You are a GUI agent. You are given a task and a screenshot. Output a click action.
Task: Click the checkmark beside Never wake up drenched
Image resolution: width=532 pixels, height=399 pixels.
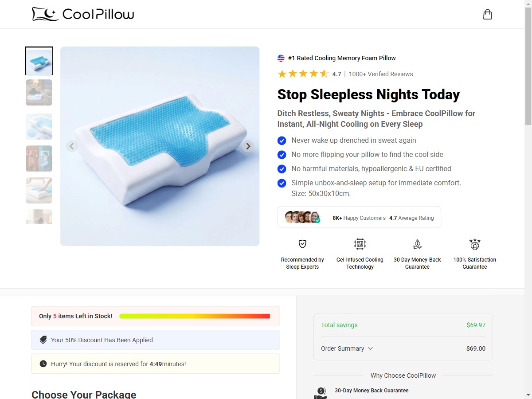[282, 141]
